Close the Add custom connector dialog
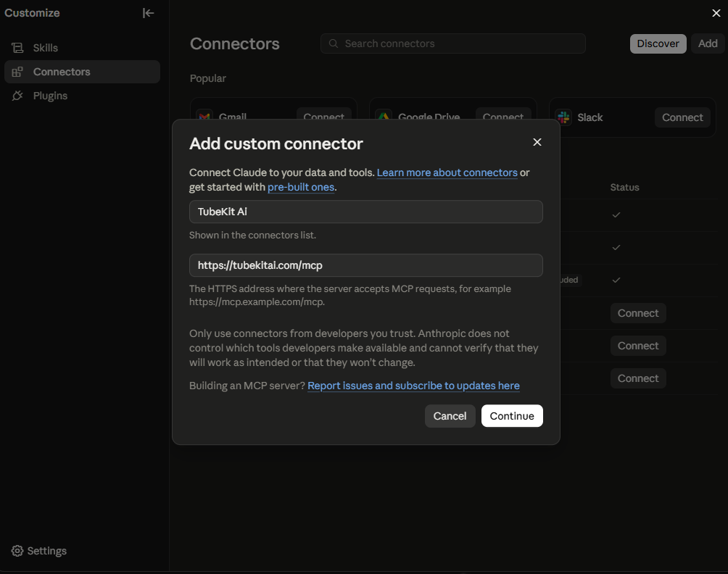The height and width of the screenshot is (574, 728). click(x=537, y=142)
